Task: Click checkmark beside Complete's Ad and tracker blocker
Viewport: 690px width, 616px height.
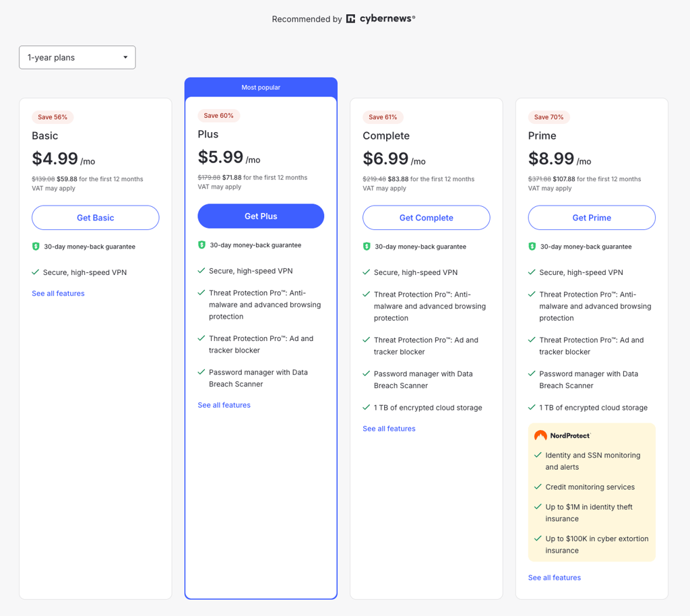Action: 366,340
